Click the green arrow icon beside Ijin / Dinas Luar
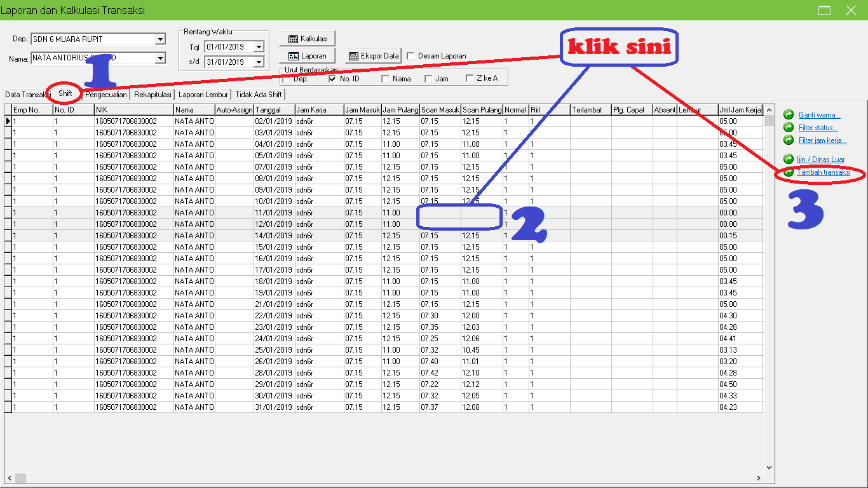 click(x=789, y=159)
